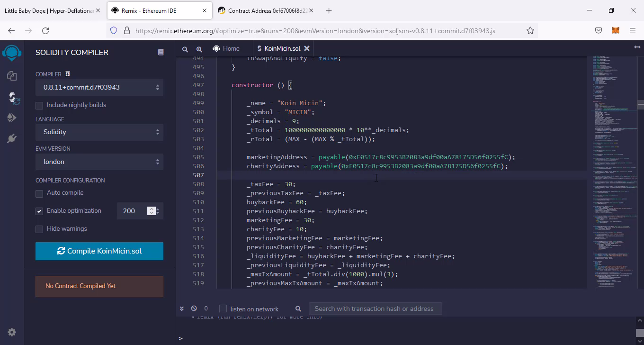Click Compile KoinMicin.sol button
Screen dimensions: 644x345
click(99, 251)
